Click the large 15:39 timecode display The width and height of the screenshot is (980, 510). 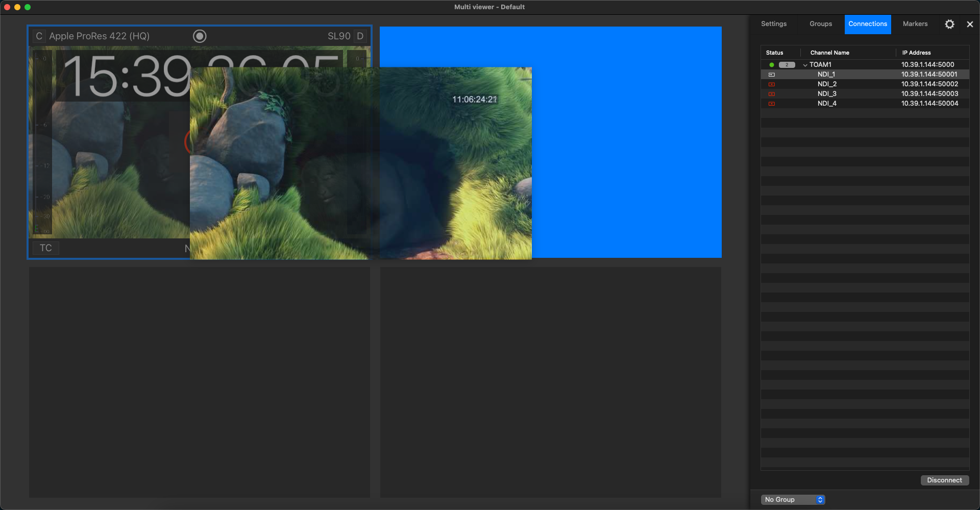127,77
